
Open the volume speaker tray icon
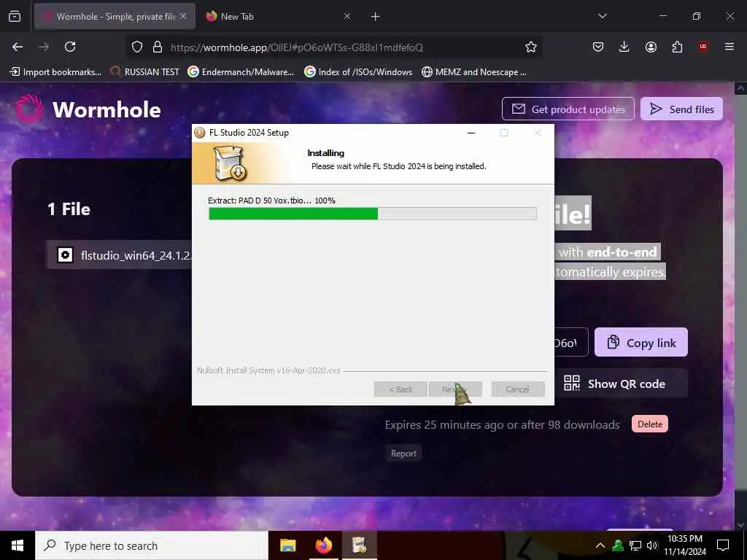[652, 545]
